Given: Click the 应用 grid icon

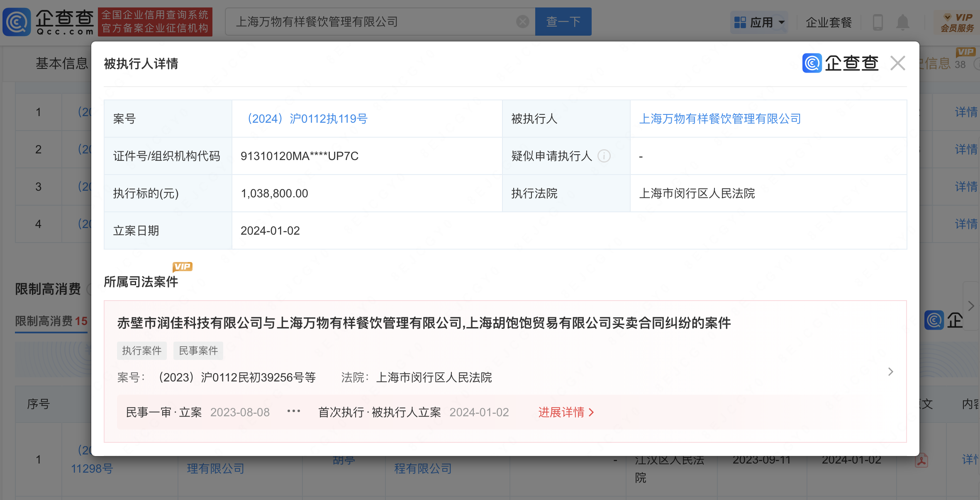Looking at the screenshot, I should (x=740, y=22).
